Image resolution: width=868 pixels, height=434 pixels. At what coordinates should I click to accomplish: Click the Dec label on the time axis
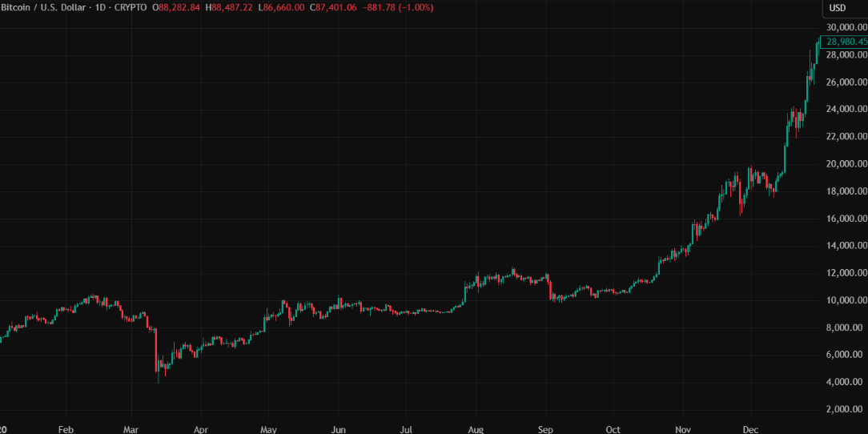[751, 429]
